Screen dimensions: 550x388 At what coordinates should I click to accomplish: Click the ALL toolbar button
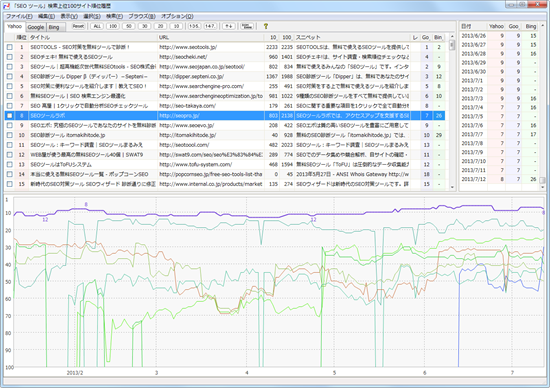(x=97, y=26)
